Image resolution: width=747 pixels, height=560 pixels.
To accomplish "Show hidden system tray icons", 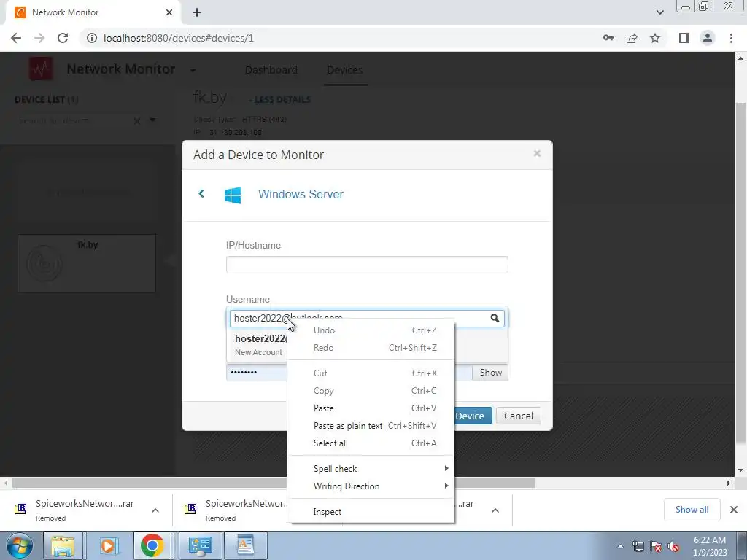I will (620, 546).
